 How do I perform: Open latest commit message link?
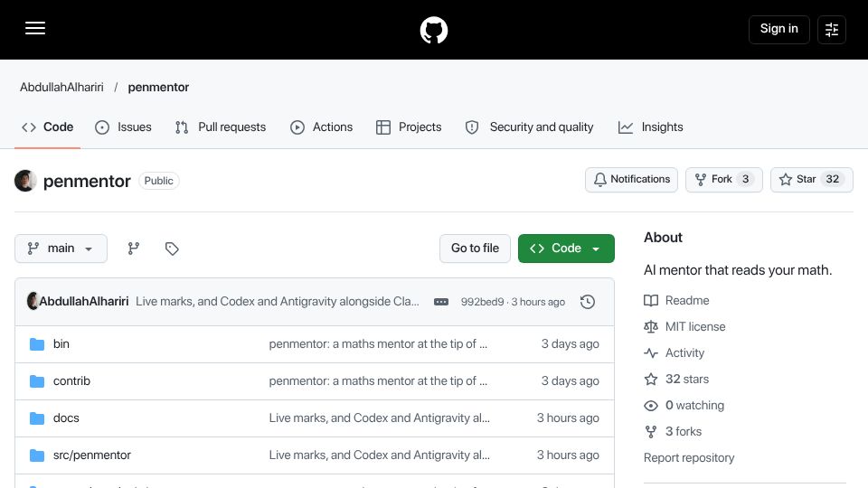(278, 302)
